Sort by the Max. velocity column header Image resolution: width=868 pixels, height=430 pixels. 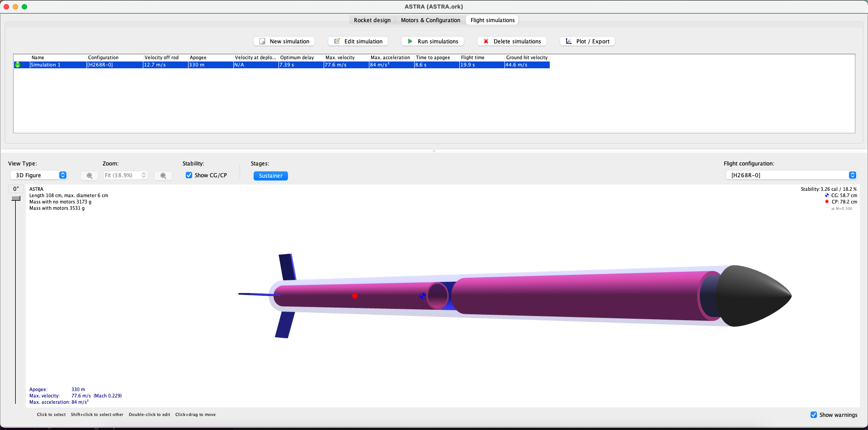pyautogui.click(x=346, y=57)
